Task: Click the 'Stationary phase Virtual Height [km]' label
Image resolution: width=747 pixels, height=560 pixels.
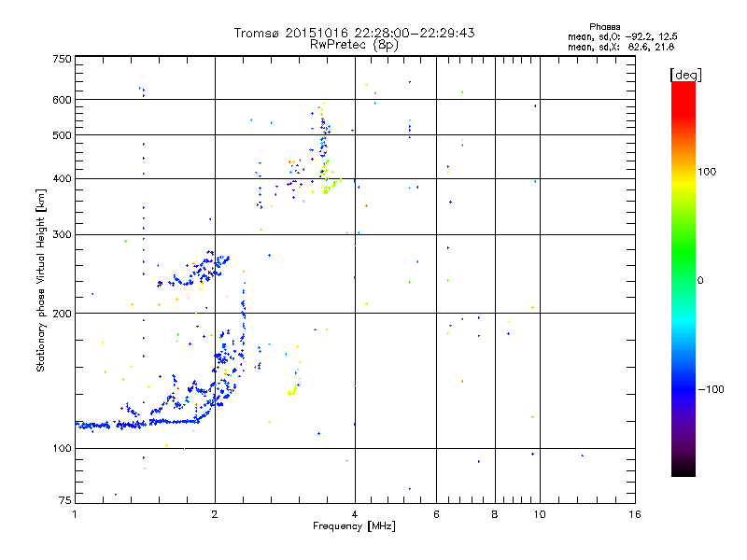Action: pos(40,281)
